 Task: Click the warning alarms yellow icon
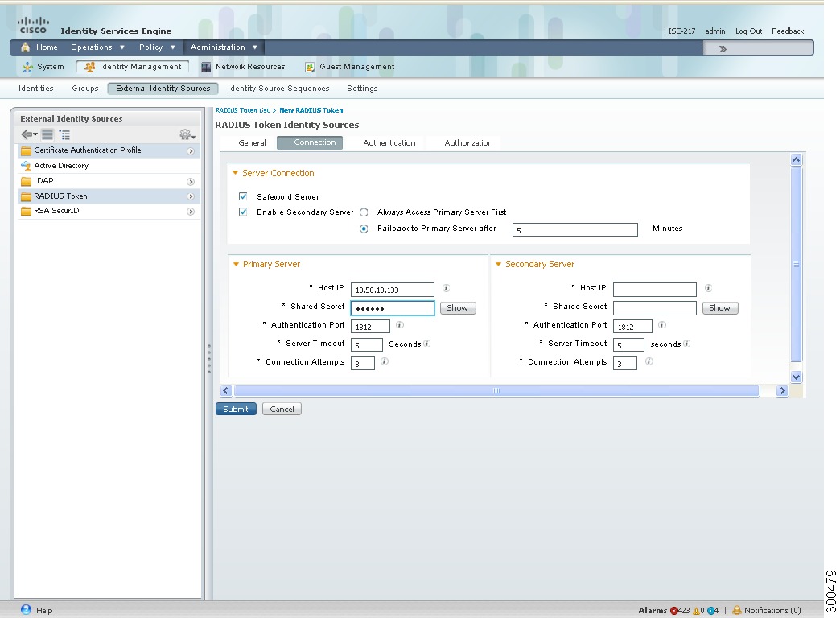tap(696, 611)
